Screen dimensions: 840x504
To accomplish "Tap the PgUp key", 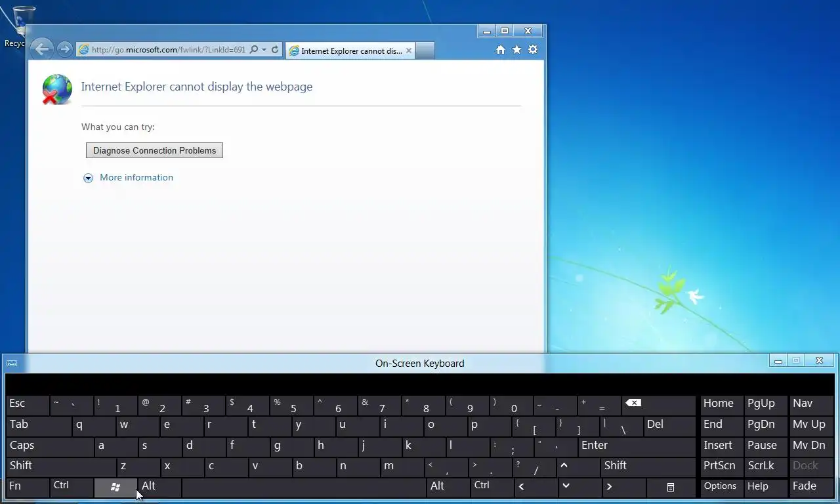I will [x=765, y=406].
